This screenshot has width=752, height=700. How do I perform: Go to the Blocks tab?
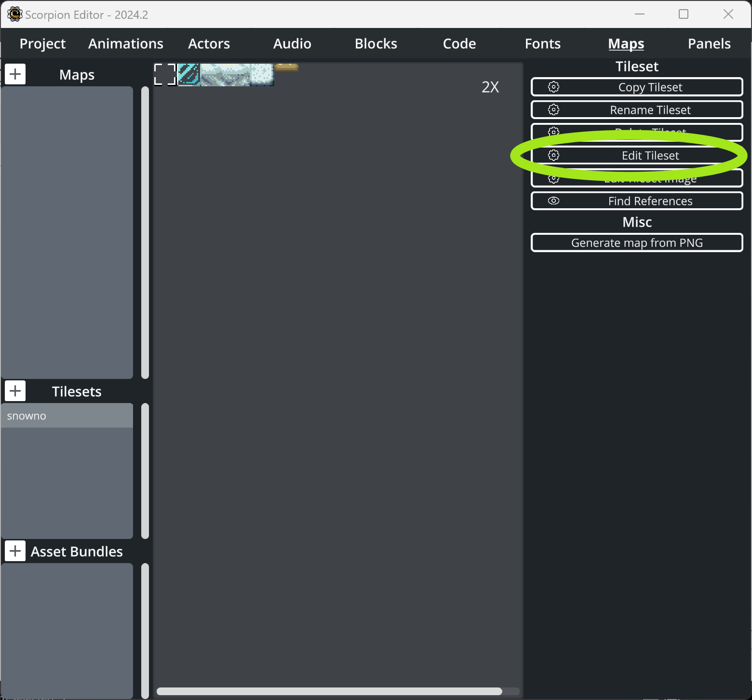click(x=376, y=43)
